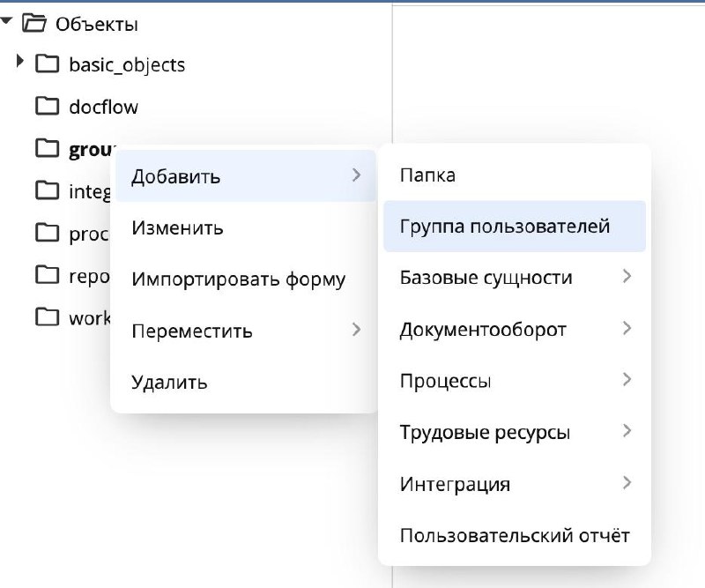Open the Базовые сущности submenu chevron
The width and height of the screenshot is (705, 588).
click(x=627, y=277)
